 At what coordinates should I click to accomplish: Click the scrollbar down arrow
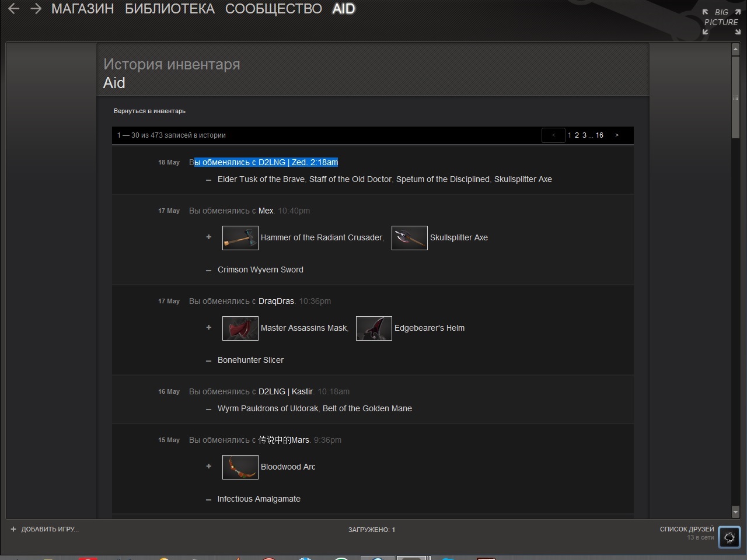pos(735,512)
